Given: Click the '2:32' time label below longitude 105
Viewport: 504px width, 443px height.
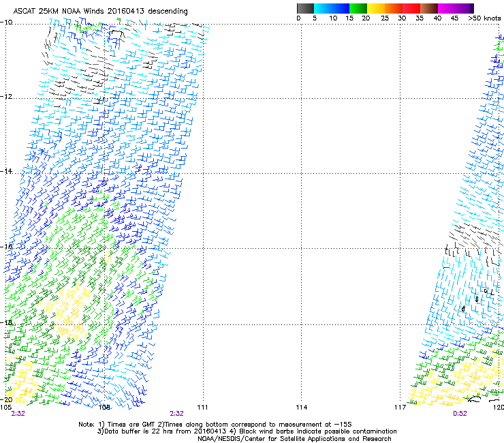Looking at the screenshot, I should click(x=18, y=414).
